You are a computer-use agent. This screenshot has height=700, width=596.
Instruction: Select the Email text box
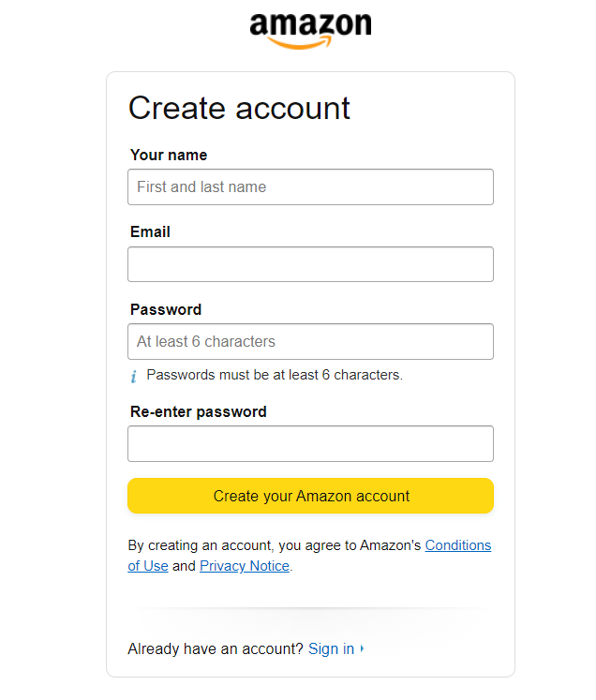click(x=310, y=264)
